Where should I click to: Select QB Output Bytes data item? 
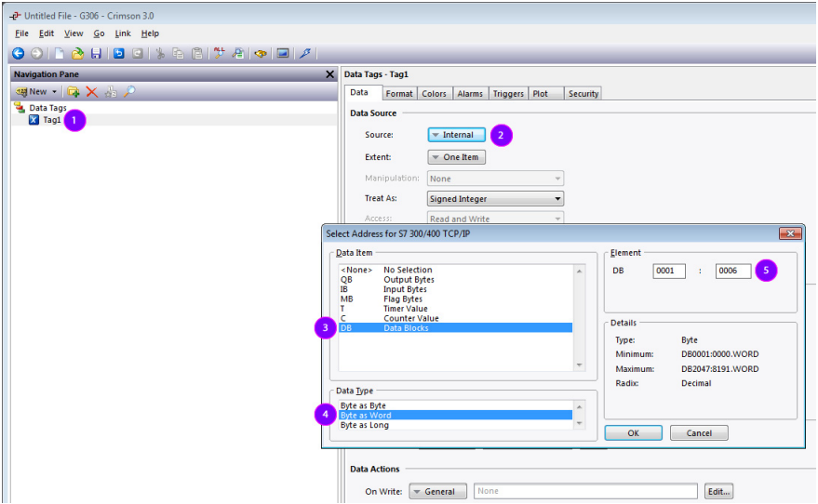[x=455, y=280]
